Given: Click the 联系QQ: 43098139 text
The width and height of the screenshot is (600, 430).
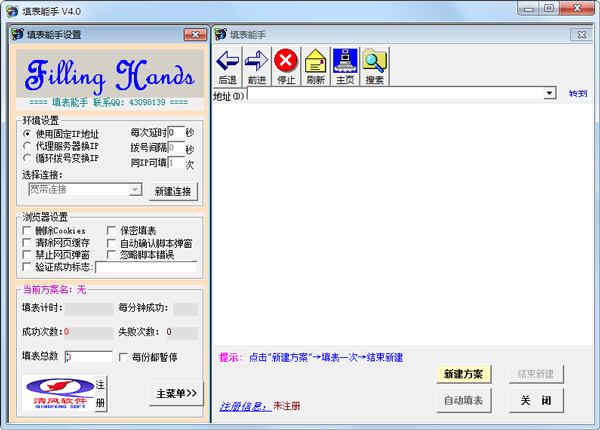Looking at the screenshot, I should coord(129,102).
